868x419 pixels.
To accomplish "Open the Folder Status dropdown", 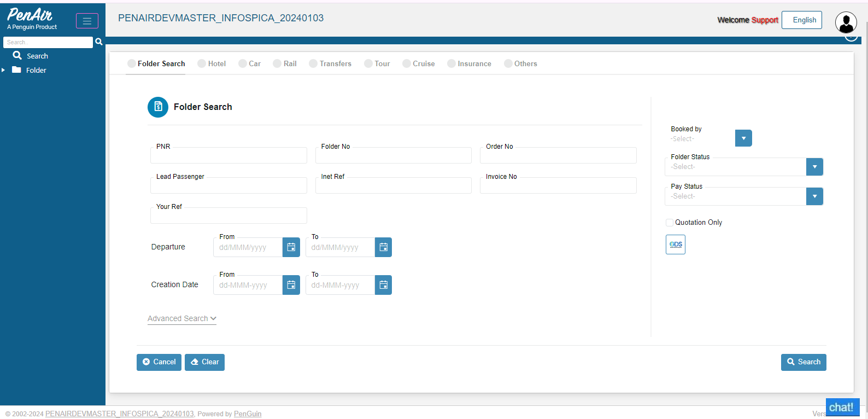I will 814,167.
